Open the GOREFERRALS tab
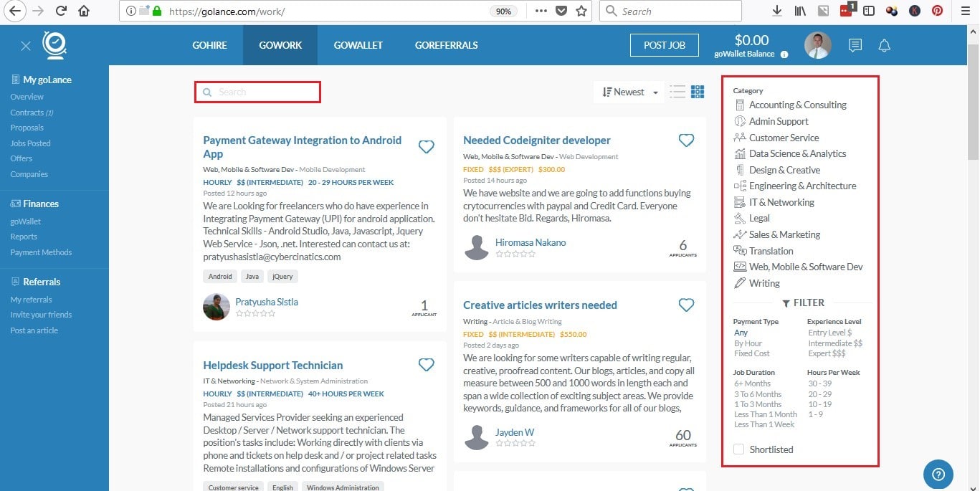Screen dimensions: 980x491 click(x=446, y=45)
